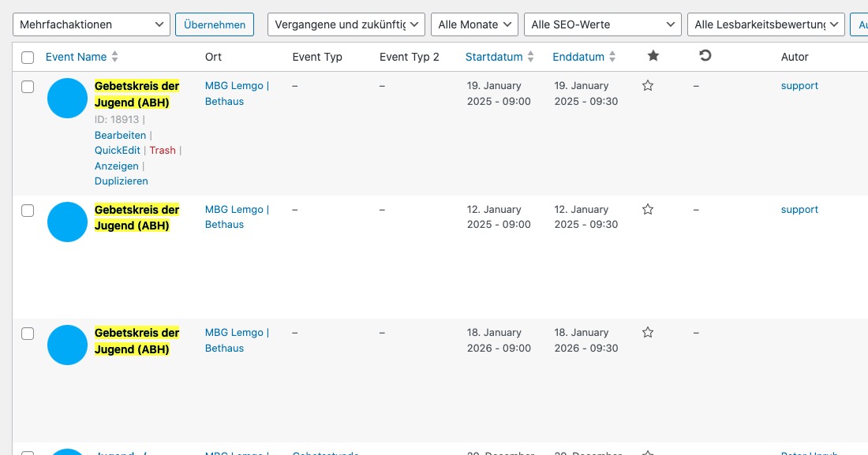Move first event to Trash
This screenshot has height=455, width=868.
click(x=163, y=150)
